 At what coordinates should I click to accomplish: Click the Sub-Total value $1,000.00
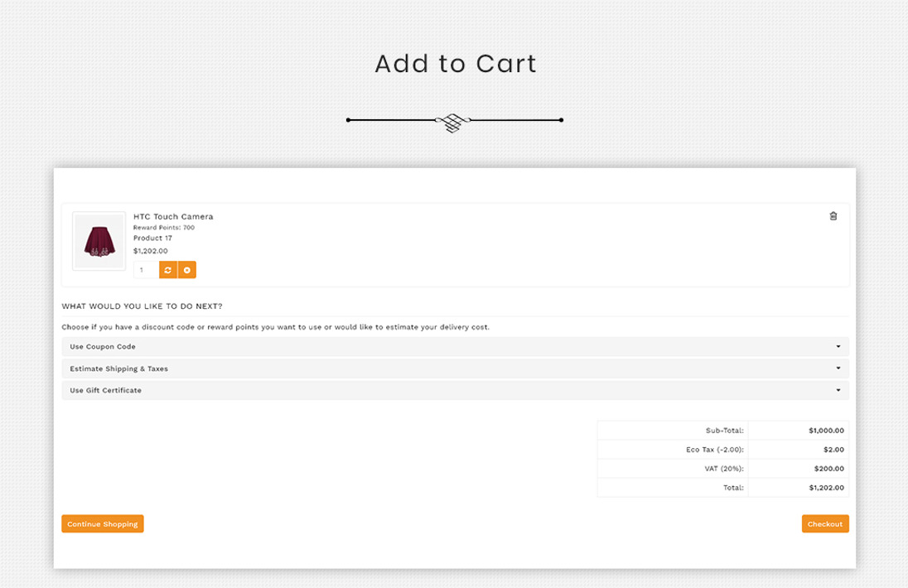point(826,431)
